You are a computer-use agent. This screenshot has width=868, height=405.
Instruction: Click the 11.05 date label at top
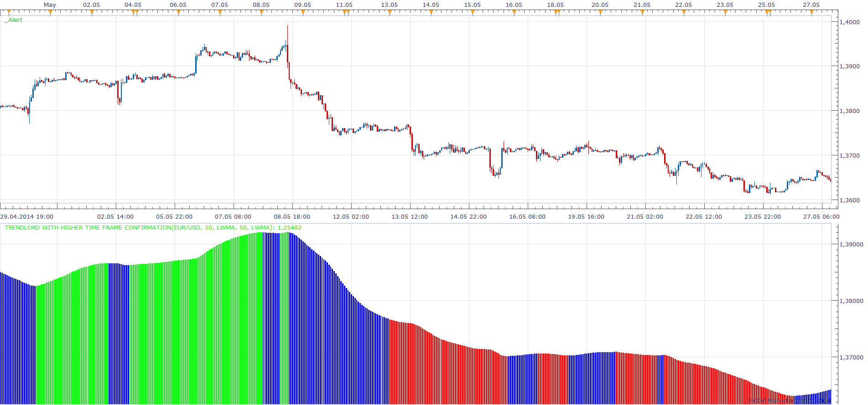[x=344, y=5]
